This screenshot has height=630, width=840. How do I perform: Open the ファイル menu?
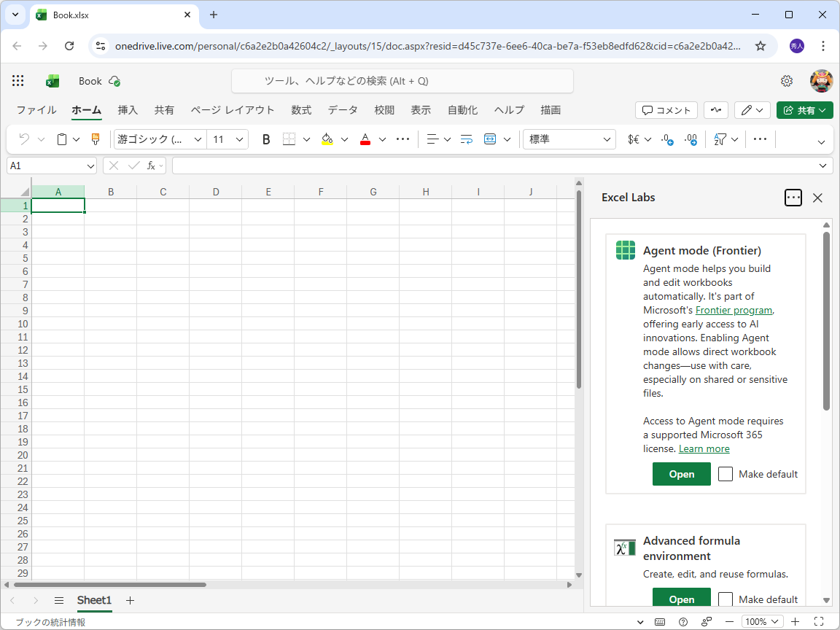click(36, 110)
